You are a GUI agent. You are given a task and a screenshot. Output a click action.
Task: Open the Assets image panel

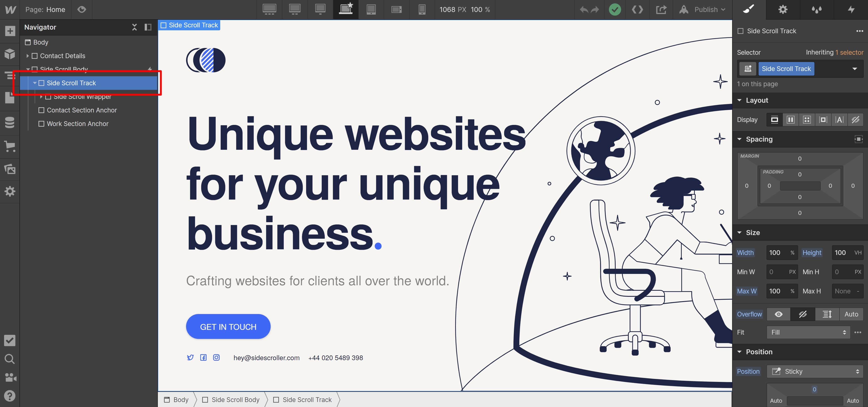click(x=10, y=169)
